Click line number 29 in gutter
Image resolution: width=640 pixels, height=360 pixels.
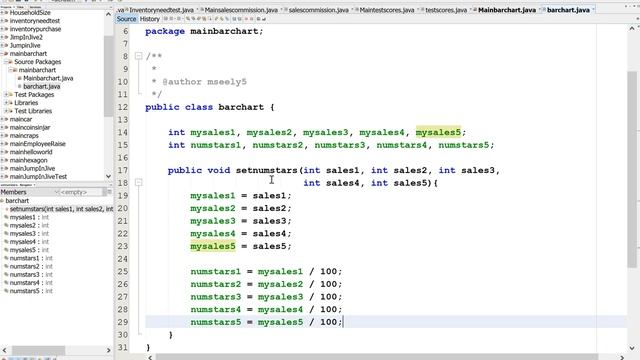click(x=123, y=322)
